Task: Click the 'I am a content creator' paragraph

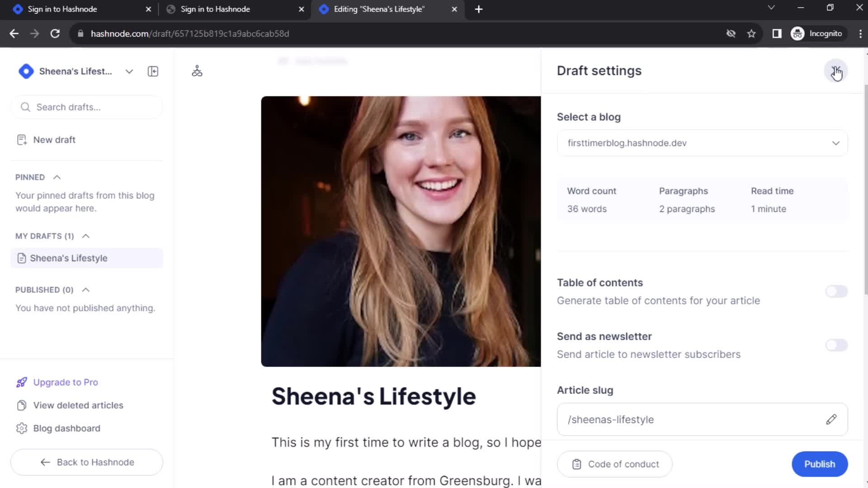Action: click(406, 481)
